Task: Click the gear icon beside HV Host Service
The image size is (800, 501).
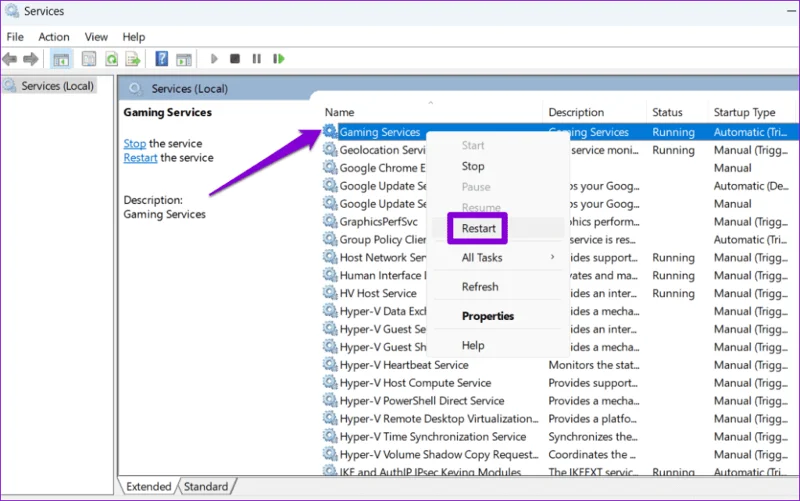Action: click(330, 292)
